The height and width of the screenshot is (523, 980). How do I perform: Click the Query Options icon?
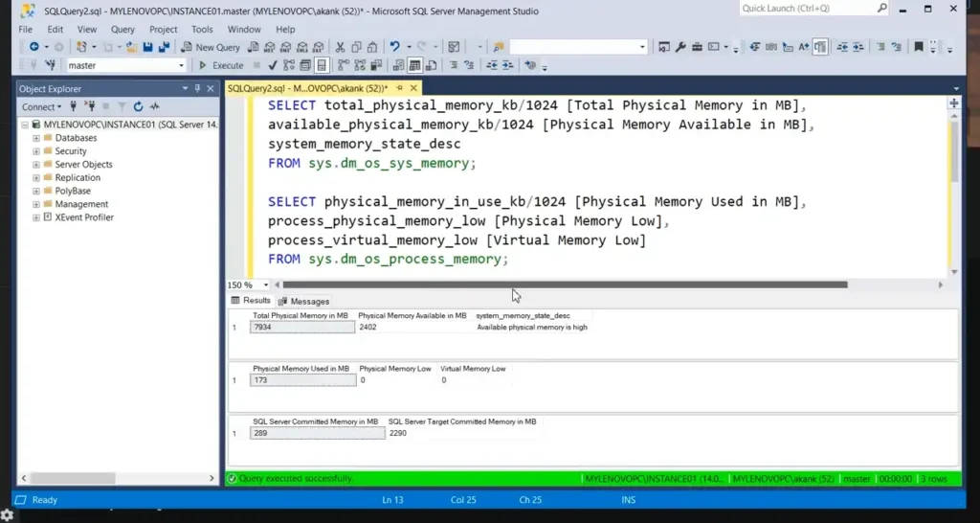click(305, 65)
